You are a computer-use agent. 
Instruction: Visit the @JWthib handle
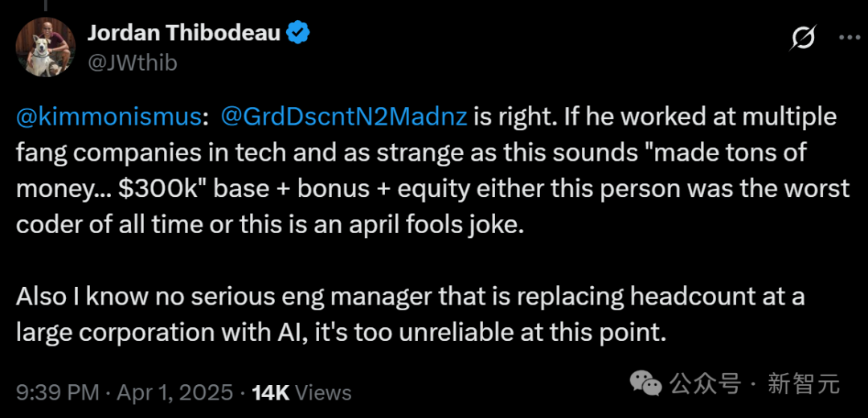pyautogui.click(x=132, y=64)
